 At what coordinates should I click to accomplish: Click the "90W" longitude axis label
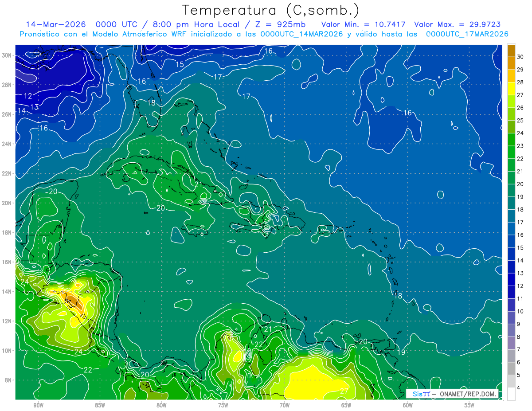(38, 405)
